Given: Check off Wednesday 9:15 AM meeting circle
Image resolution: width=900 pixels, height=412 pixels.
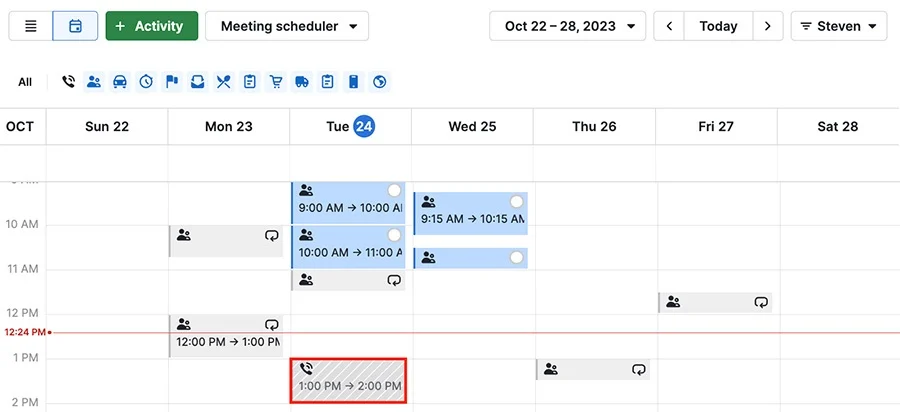Looking at the screenshot, I should (x=516, y=202).
